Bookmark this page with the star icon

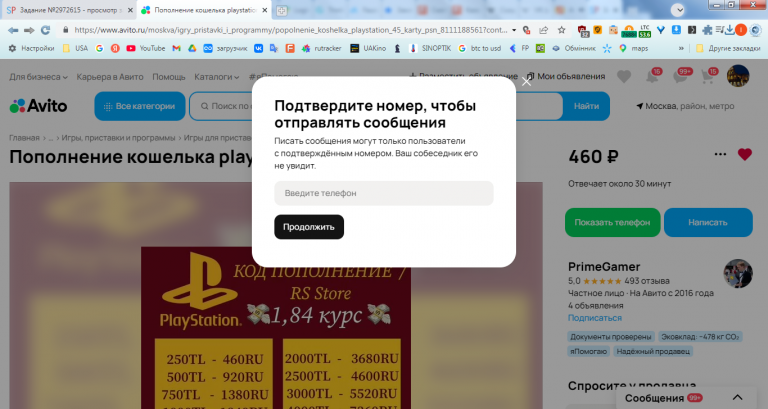pyautogui.click(x=561, y=30)
